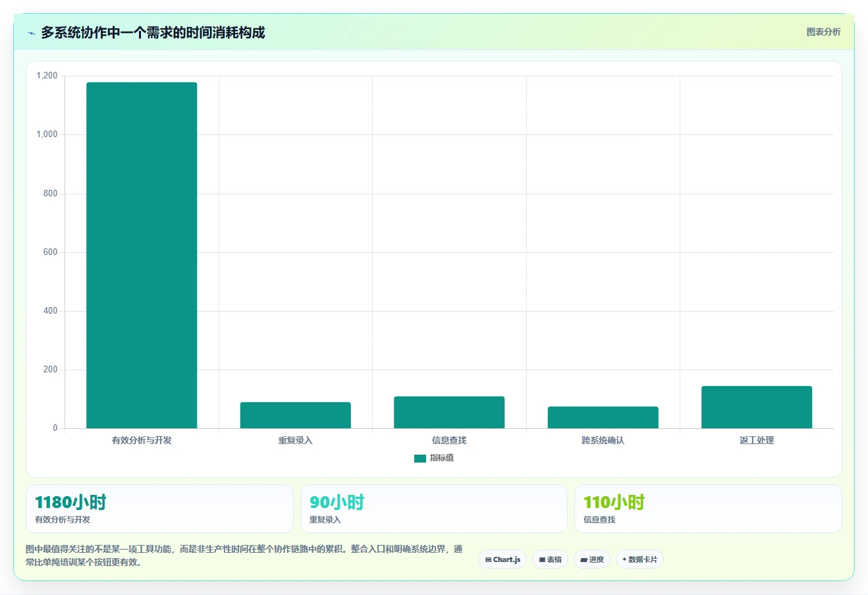Screen dimensions: 868x595
Task: Click the 400 y-axis tick label
Action: (x=50, y=310)
